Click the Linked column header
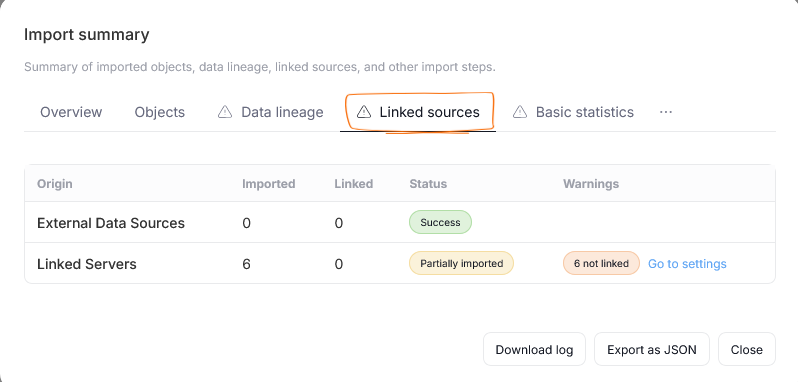This screenshot has width=798, height=382. (354, 184)
